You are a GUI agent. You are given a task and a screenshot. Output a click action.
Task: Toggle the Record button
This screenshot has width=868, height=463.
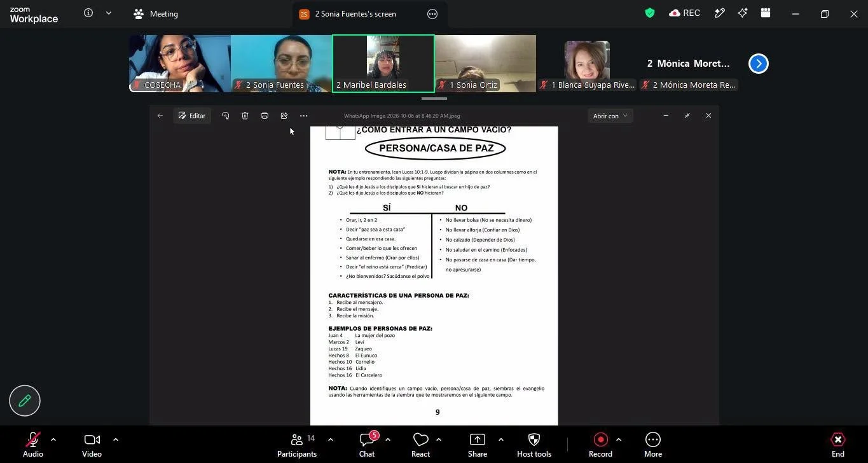tap(600, 445)
